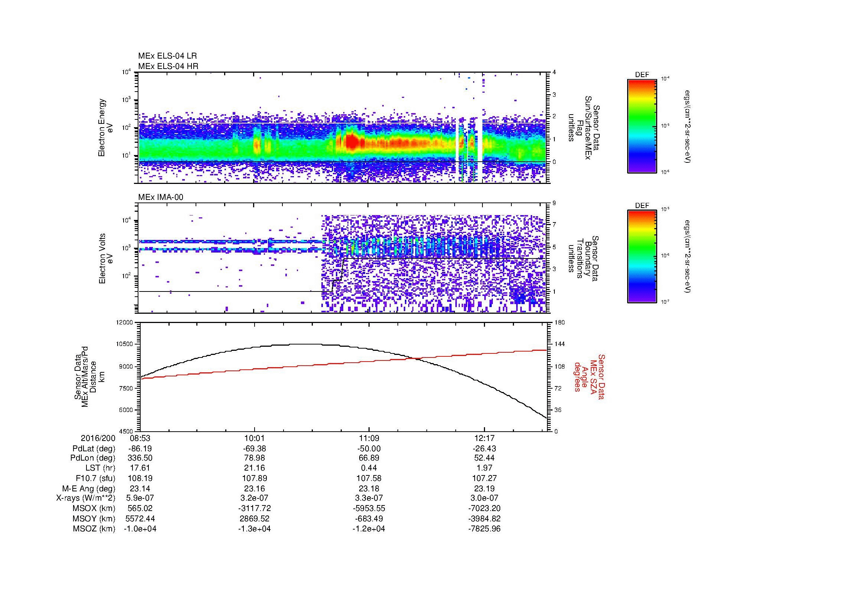This screenshot has width=868, height=613.
Task: Click the MSOZ value -7825.96
Action: [484, 529]
